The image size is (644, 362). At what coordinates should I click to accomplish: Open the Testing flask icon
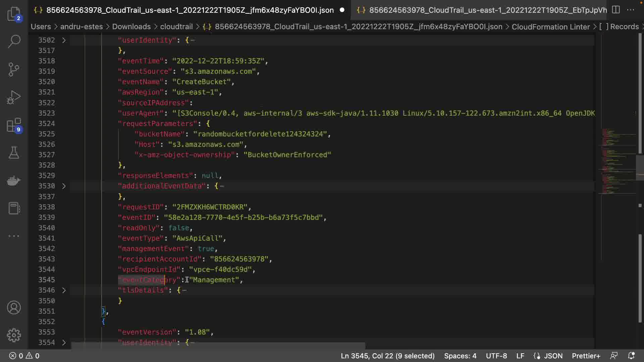pos(14,153)
